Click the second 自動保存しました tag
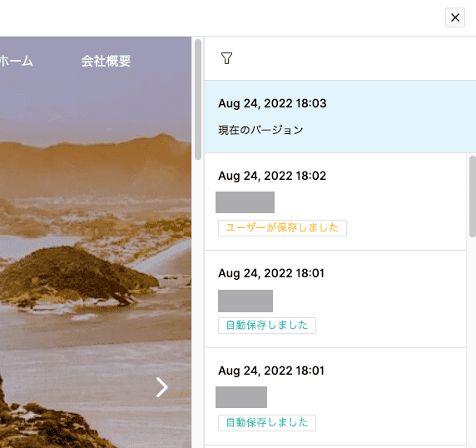476x448 pixels. [x=267, y=423]
